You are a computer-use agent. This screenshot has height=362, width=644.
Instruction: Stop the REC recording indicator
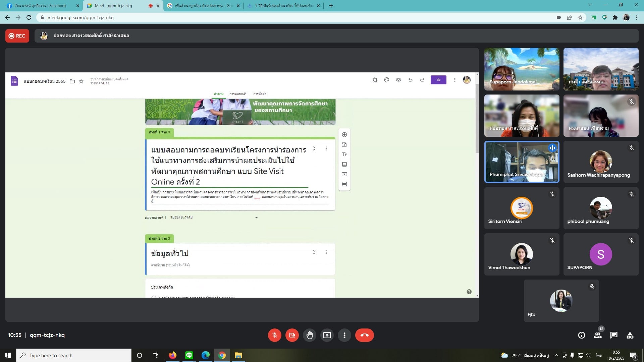17,36
